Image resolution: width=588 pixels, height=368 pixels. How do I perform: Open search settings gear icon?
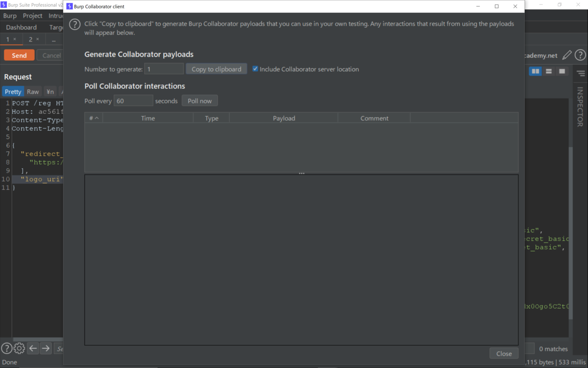[x=19, y=348]
